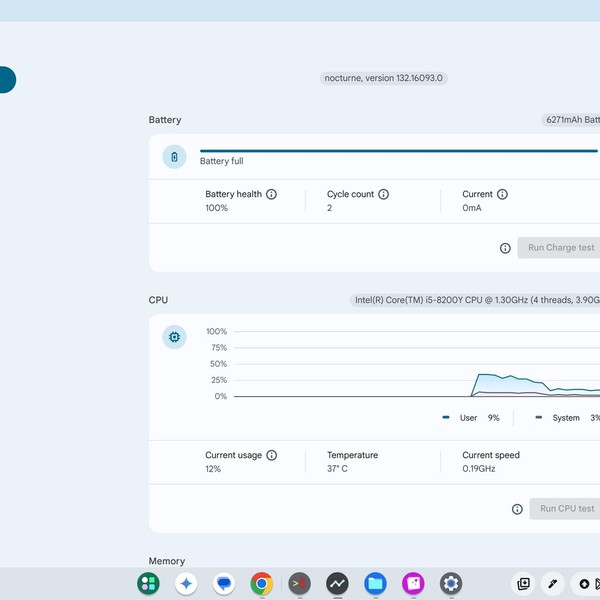Open the Gemini sparkle app from shelf
Screen dimensions: 600x600
(186, 583)
